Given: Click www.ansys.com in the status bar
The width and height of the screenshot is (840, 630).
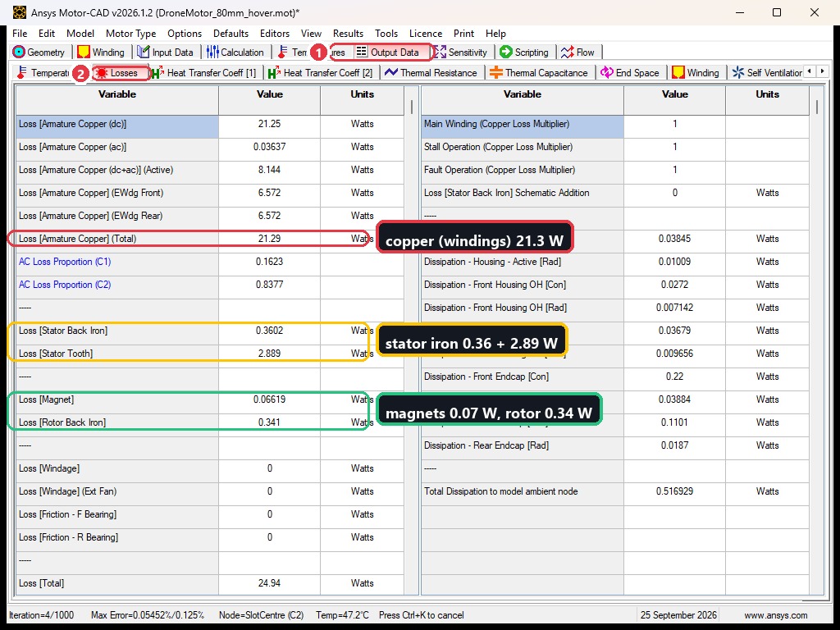Looking at the screenshot, I should pyautogui.click(x=776, y=615).
